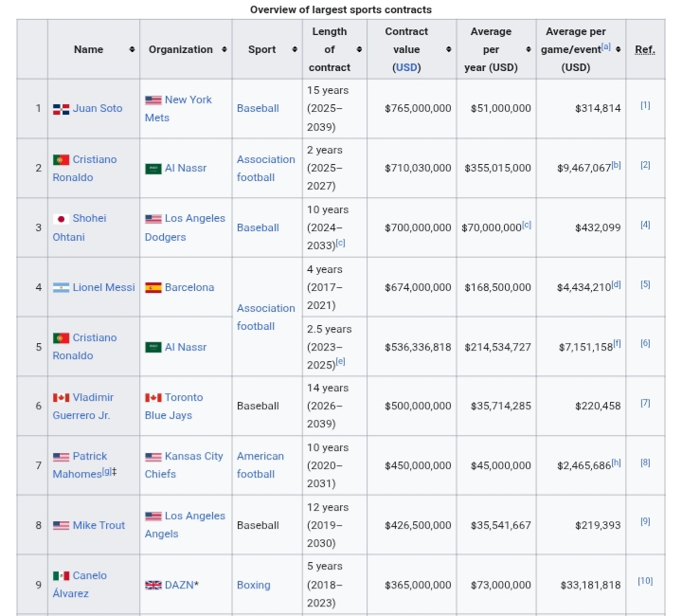Viewport: 682px width, 616px height.
Task: Click the US flag beside Kansas City Chiefs
Action: click(153, 457)
